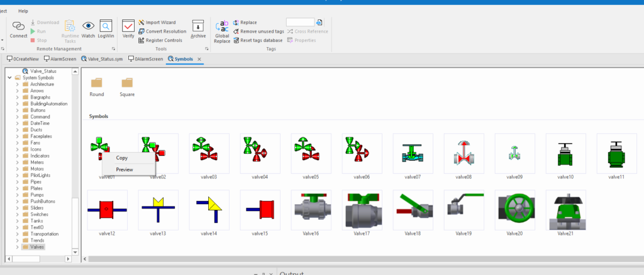Collapse the System Symbols tree node

tap(9, 78)
